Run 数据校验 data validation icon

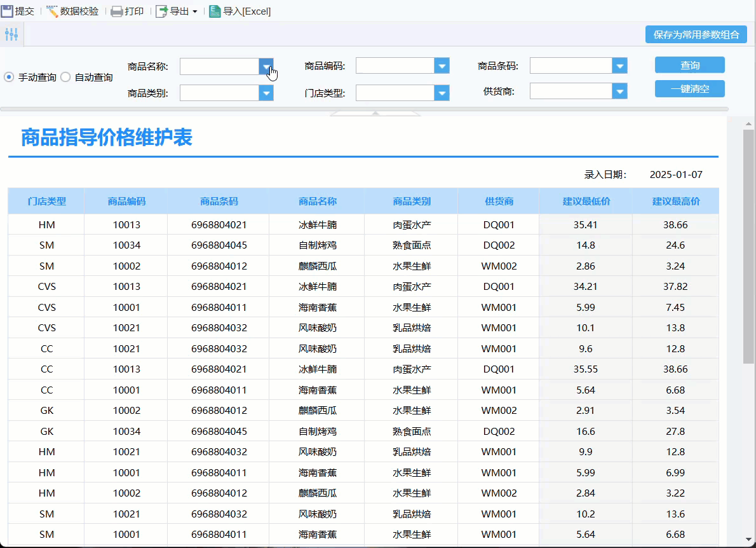pyautogui.click(x=52, y=11)
